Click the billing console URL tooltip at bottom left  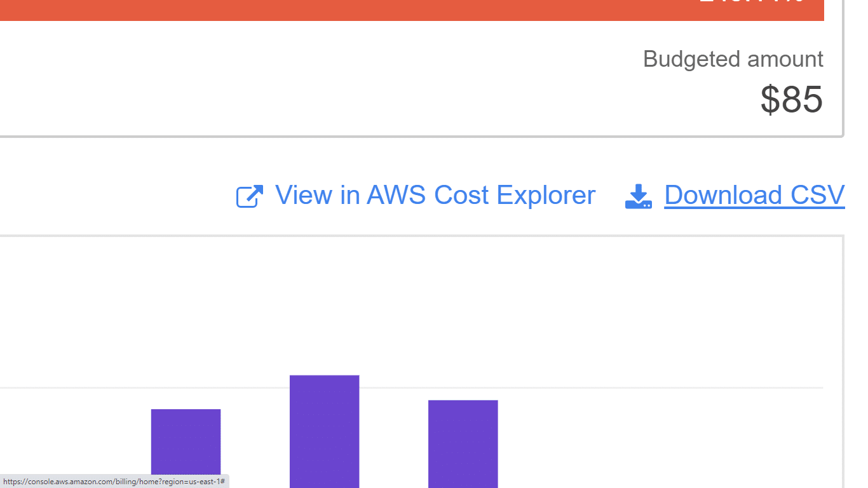pyautogui.click(x=113, y=482)
